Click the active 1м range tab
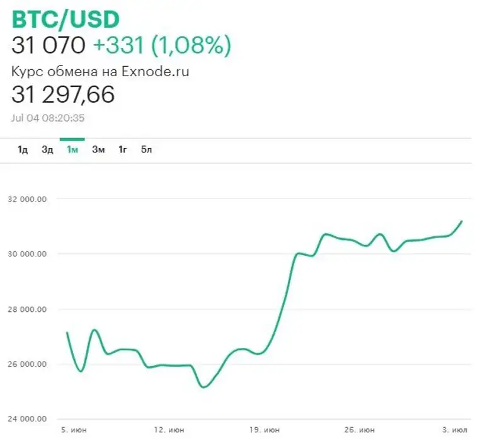This screenshot has height=441, width=504. pyautogui.click(x=72, y=149)
